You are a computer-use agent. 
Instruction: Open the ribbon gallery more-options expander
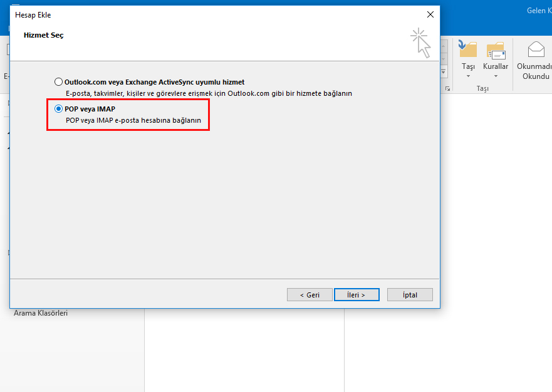pyautogui.click(x=444, y=71)
